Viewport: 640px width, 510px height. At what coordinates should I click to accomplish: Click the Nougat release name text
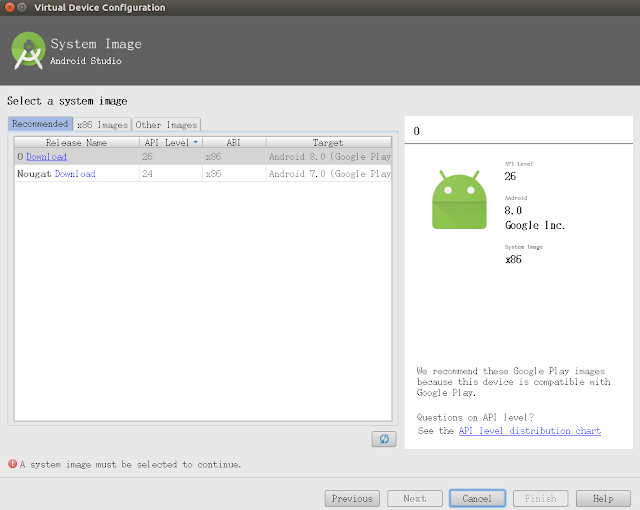pyautogui.click(x=34, y=174)
